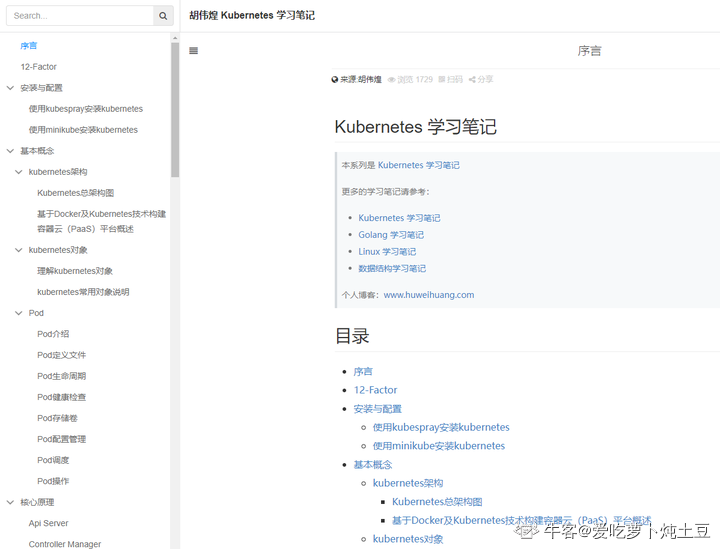
Task: Open Pod定义文件 in the sidebar
Action: 62,355
